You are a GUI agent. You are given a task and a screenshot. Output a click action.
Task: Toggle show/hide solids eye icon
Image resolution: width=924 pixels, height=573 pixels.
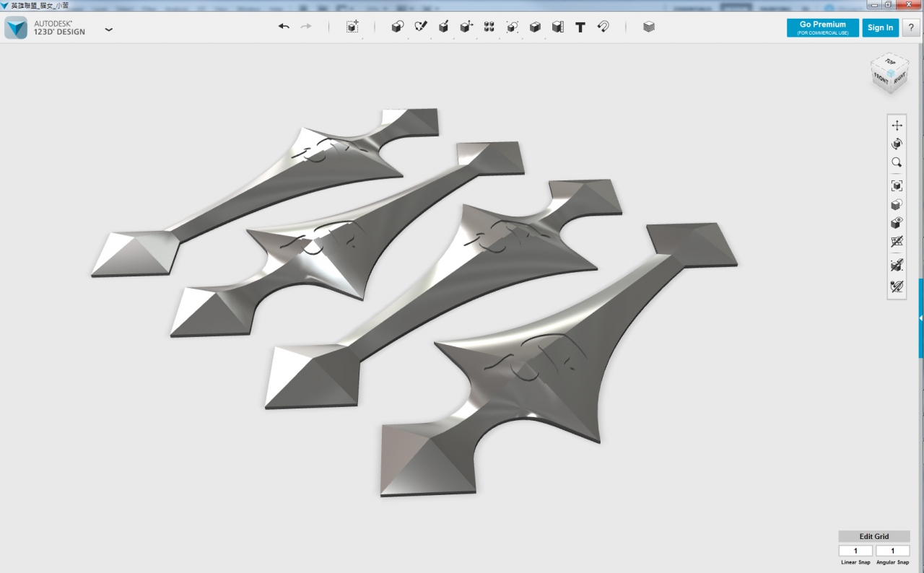point(897,223)
